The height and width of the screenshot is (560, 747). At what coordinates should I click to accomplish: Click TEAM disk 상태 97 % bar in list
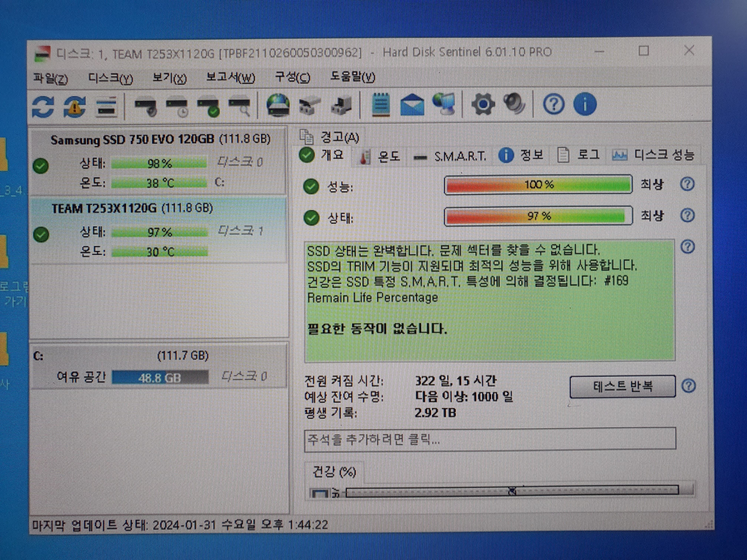(x=160, y=232)
